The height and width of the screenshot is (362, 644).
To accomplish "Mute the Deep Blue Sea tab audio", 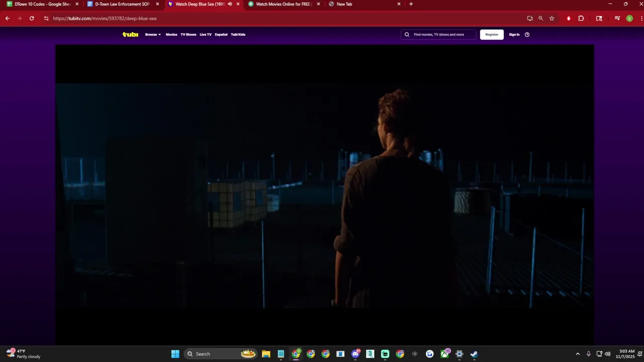I will (x=230, y=4).
